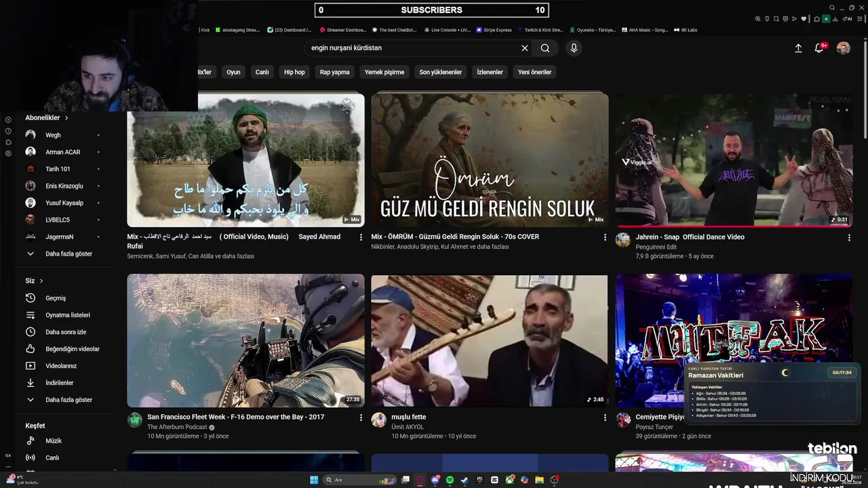The image size is (868, 488).
Task: Open Steam from the Windows taskbar
Action: [x=465, y=480]
